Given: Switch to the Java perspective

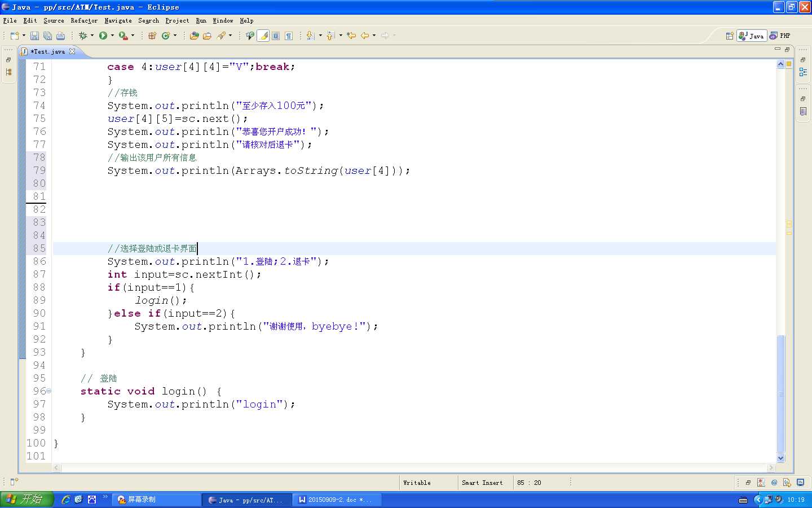Looking at the screenshot, I should click(x=752, y=36).
